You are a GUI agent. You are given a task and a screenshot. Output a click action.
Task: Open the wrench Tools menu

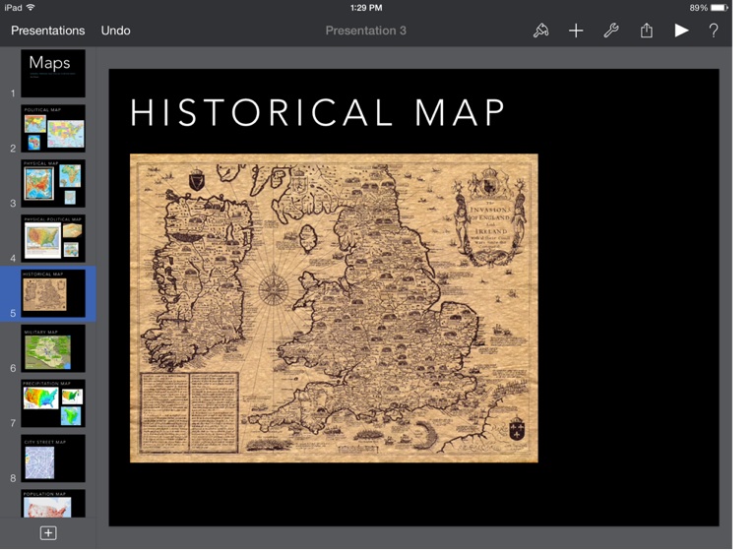coord(611,31)
